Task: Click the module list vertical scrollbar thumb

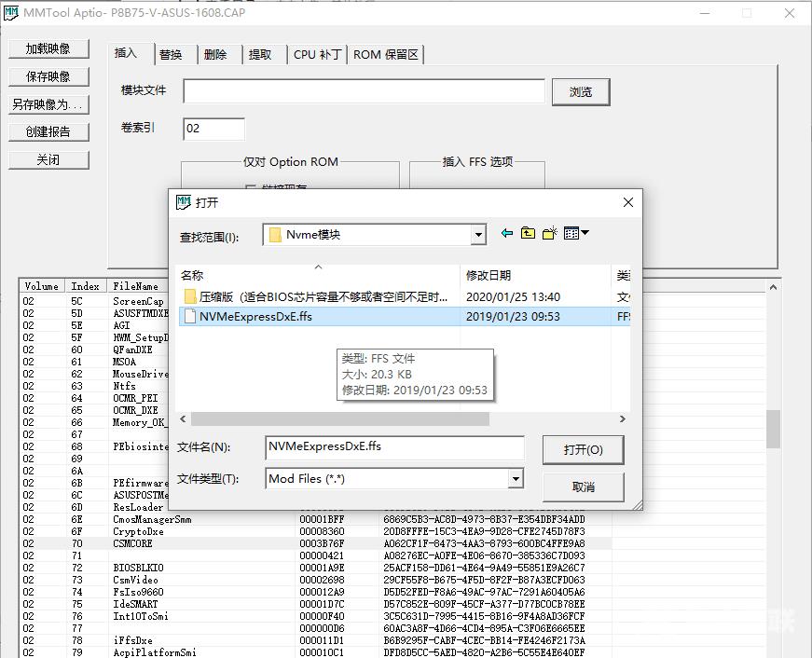Action: 773,429
